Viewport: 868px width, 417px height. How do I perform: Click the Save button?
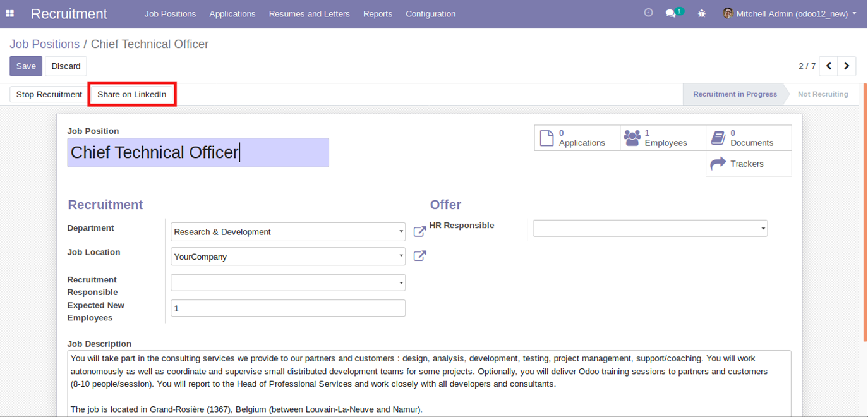coord(26,66)
